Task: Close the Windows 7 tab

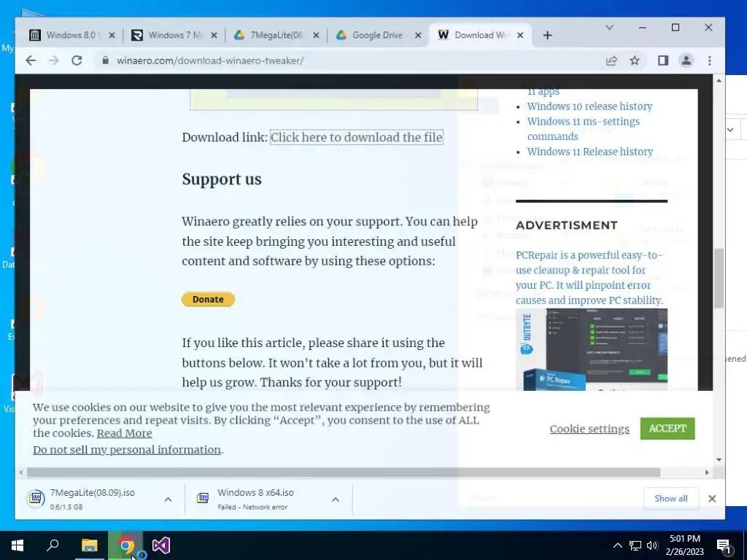Action: coord(214,35)
